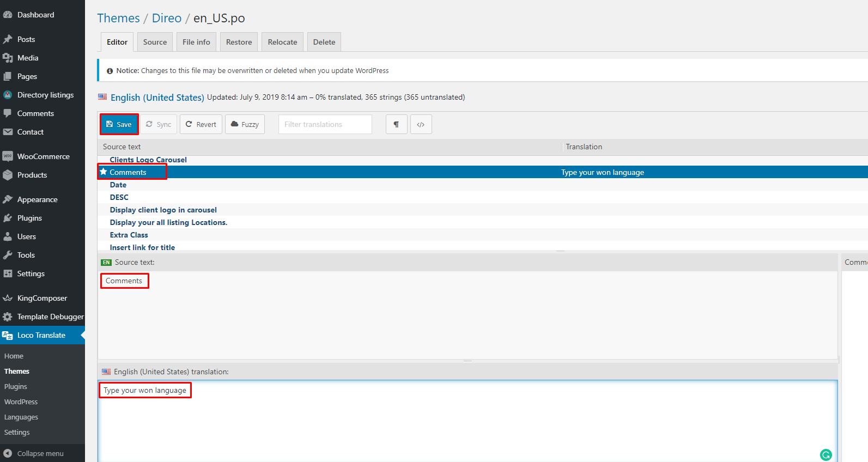Open the File info tab
The image size is (868, 462).
[x=196, y=42]
